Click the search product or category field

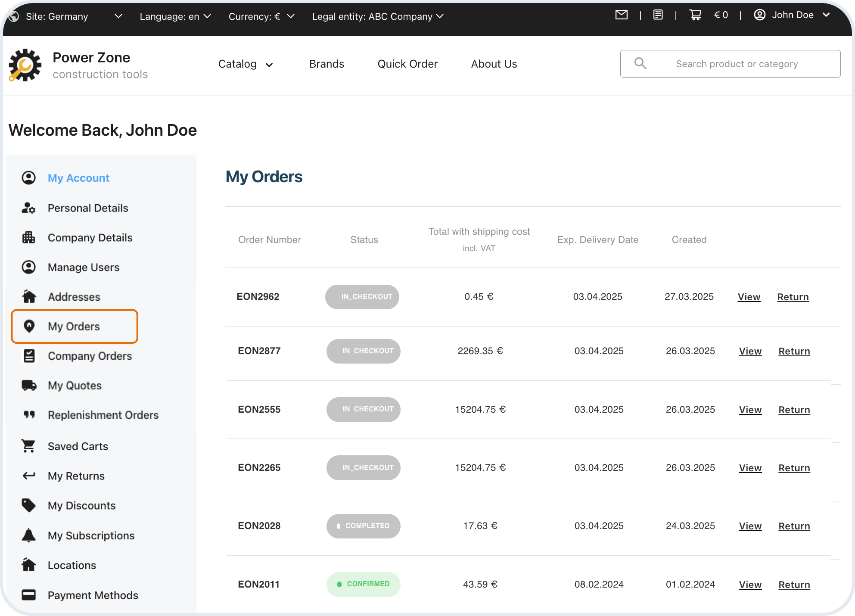click(737, 64)
